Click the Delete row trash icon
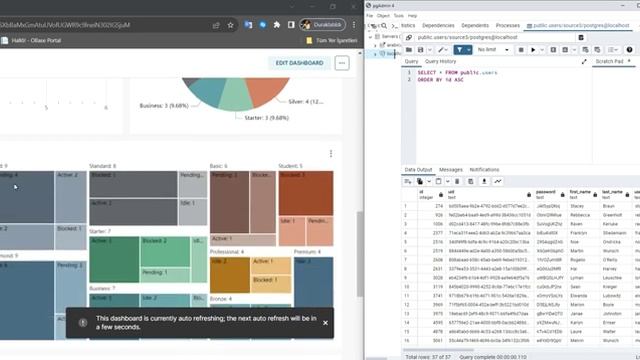Image resolution: width=640 pixels, height=360 pixels. [457, 181]
